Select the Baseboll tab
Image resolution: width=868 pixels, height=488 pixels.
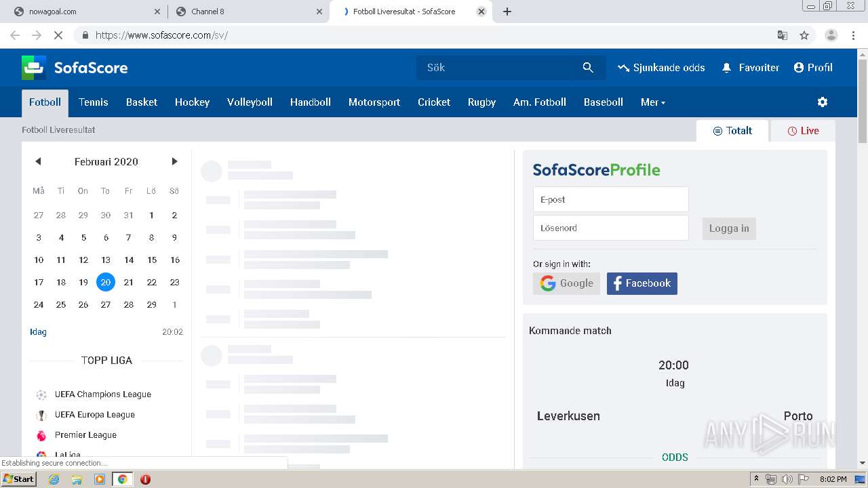coord(604,102)
